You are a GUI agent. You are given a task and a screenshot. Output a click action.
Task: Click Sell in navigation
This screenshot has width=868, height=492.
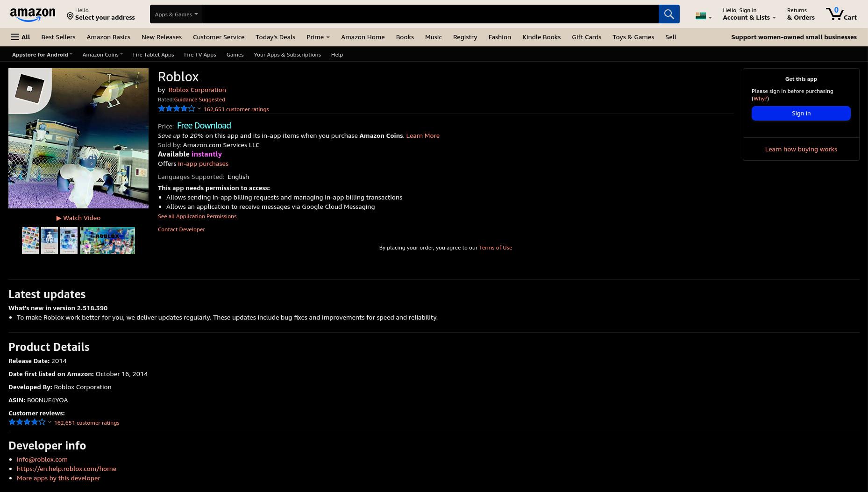click(671, 37)
